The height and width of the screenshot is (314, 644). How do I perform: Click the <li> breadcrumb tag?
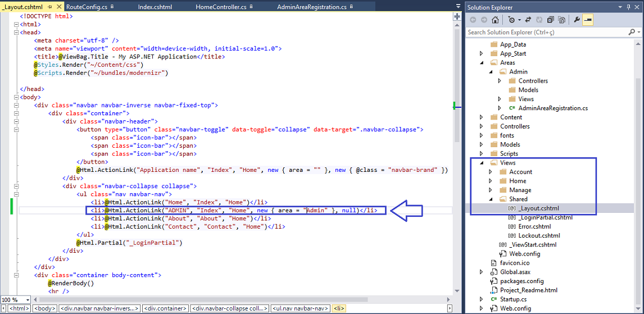click(339, 308)
